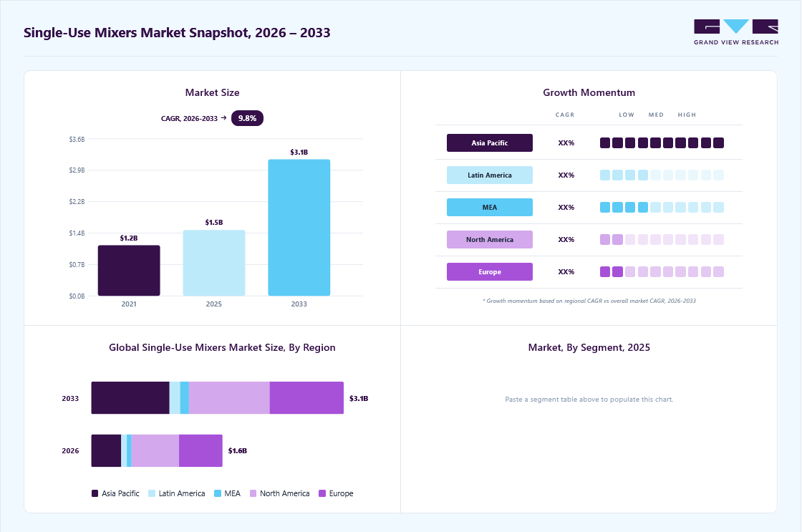Click the HIGH column header
The image size is (802, 532).
pos(687,115)
